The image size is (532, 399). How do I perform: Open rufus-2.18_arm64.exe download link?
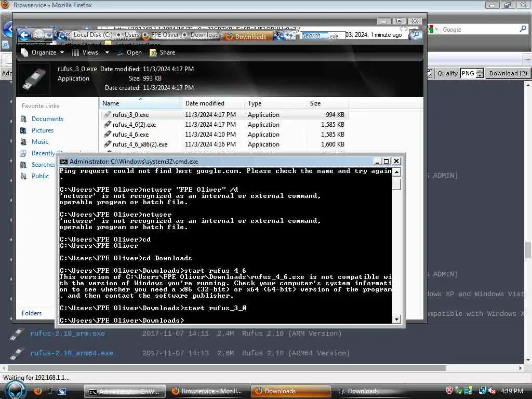click(72, 353)
